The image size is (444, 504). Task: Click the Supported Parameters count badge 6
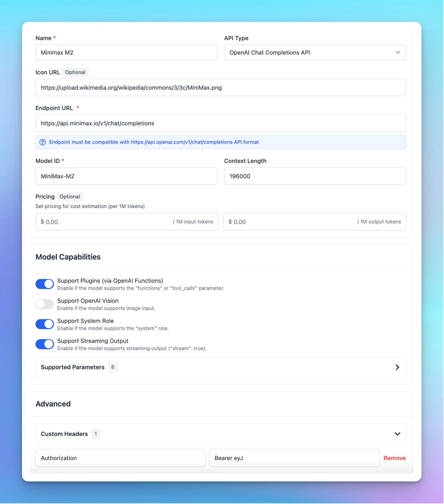(113, 367)
